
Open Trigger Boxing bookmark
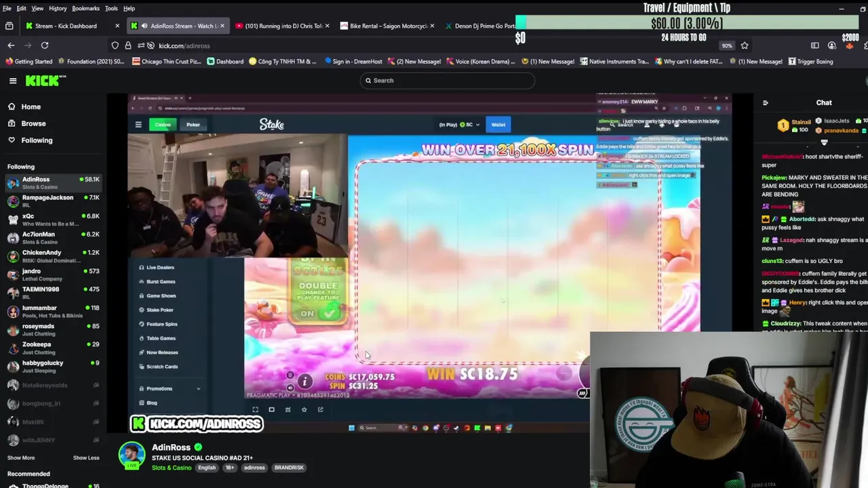tap(810, 62)
